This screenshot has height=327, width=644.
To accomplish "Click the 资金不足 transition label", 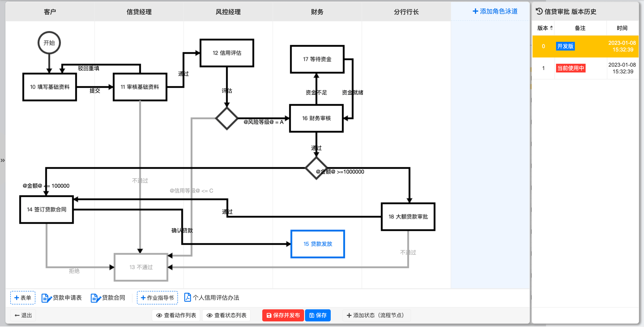I will click(x=316, y=93).
